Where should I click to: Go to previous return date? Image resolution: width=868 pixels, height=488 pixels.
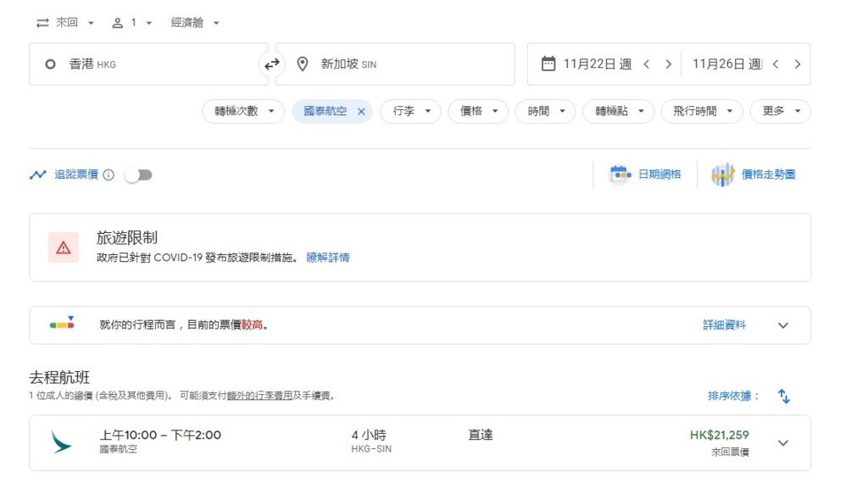(776, 64)
